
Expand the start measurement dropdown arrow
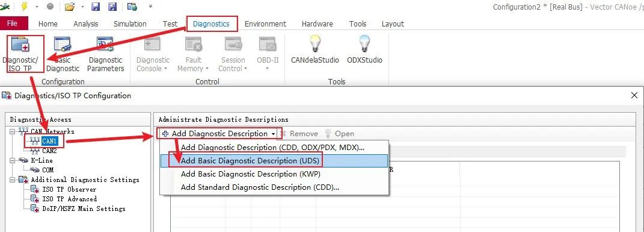coord(37,7)
